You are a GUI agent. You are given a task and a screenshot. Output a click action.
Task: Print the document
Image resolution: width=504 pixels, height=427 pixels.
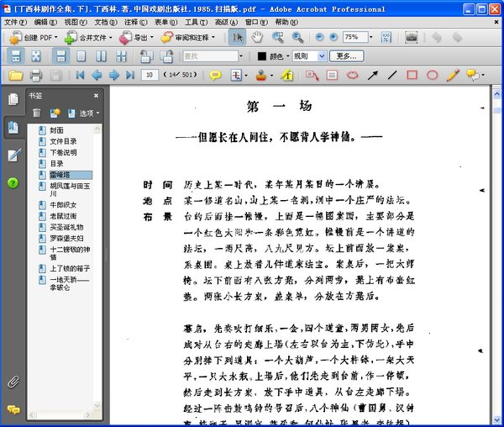point(36,76)
